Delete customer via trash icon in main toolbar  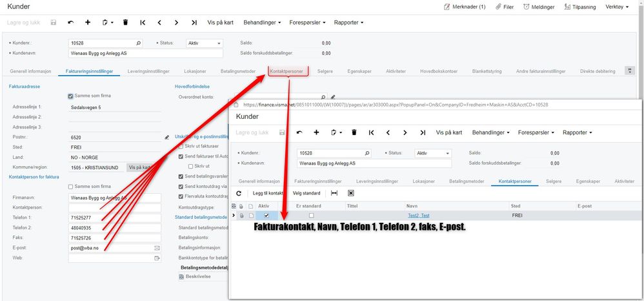(x=125, y=23)
